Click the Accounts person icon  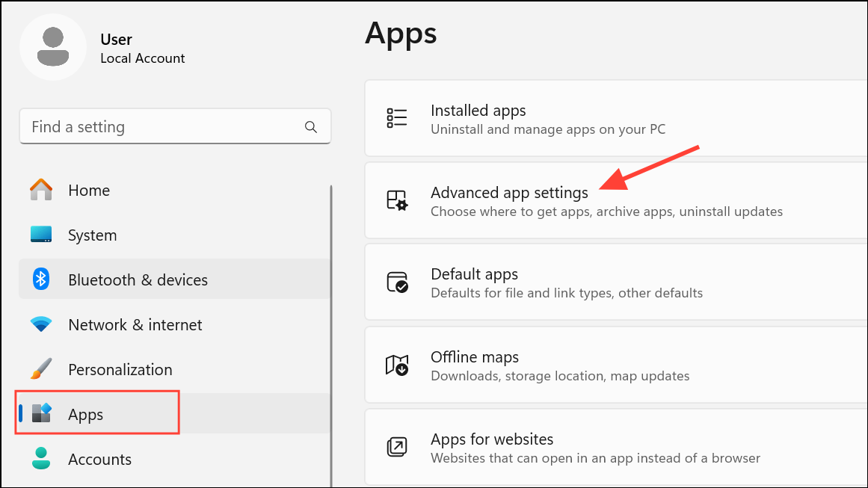coord(41,458)
